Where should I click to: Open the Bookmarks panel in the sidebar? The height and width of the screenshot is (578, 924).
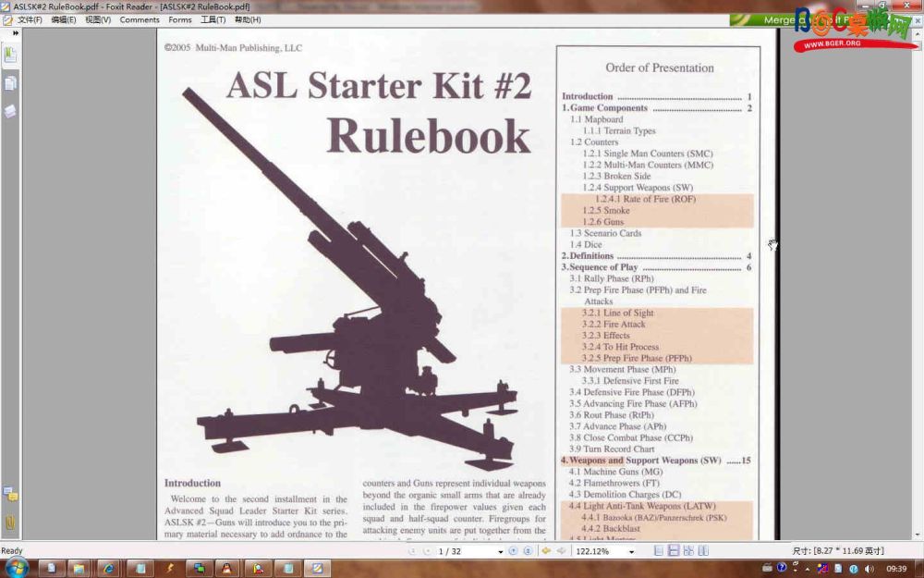tap(10, 55)
